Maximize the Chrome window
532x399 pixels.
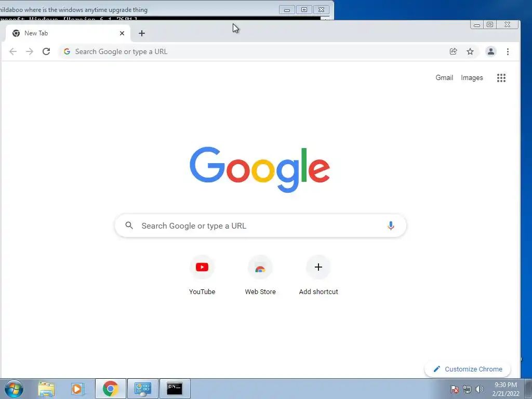(490, 24)
